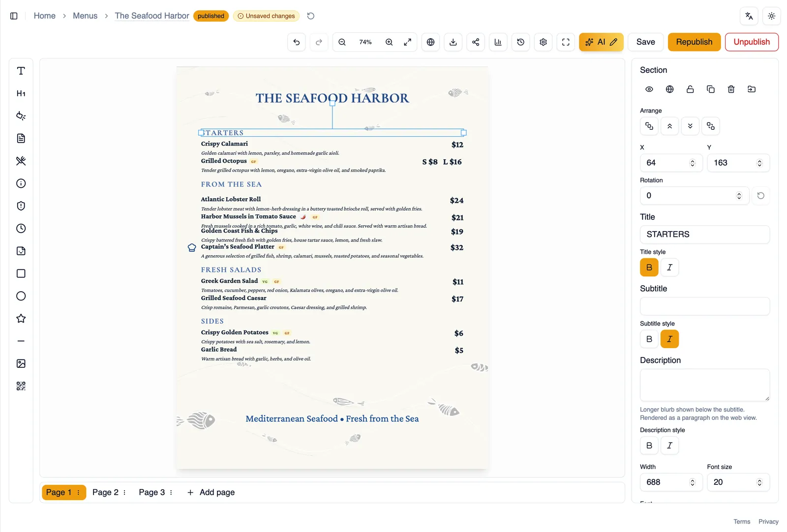
Task: Click Add page button
Action: point(211,492)
